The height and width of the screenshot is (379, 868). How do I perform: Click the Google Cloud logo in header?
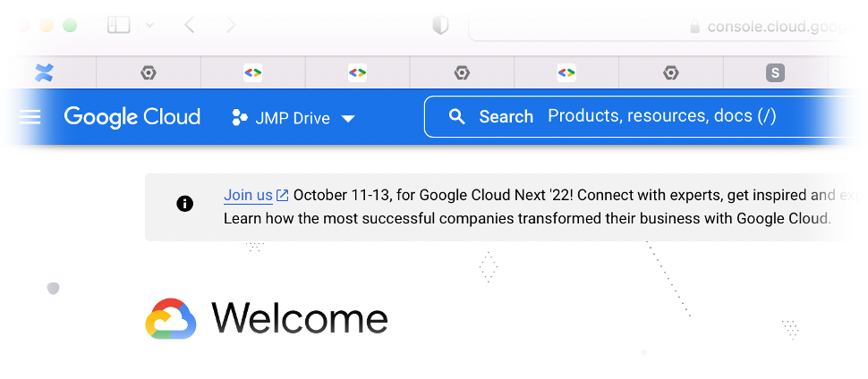pos(132,117)
